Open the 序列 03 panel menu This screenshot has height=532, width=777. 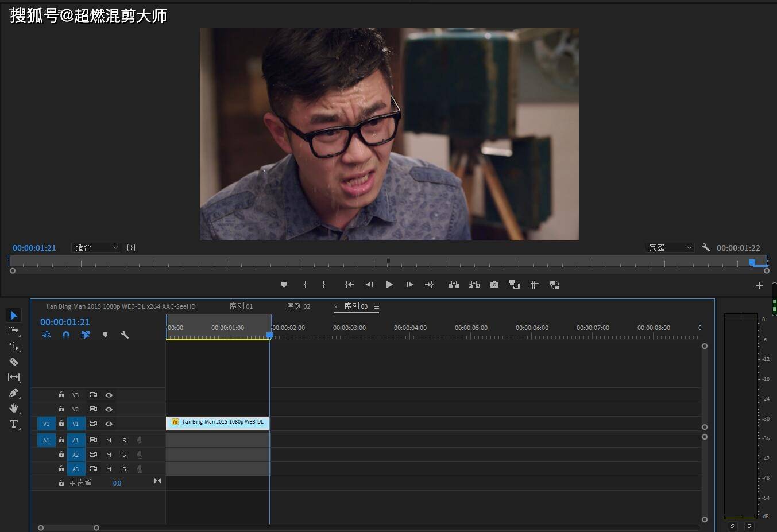pos(377,306)
